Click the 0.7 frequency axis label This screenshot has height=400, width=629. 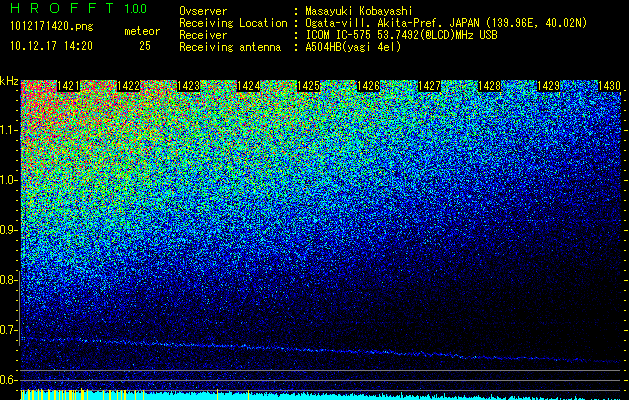(x=8, y=330)
